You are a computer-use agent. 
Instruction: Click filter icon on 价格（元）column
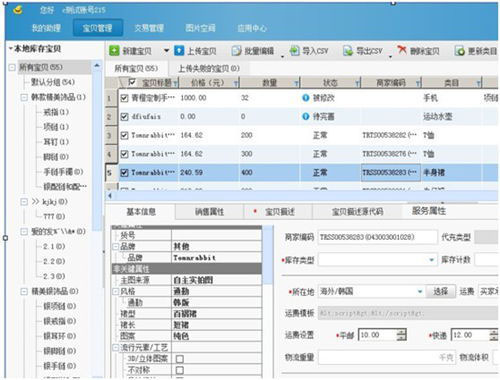(x=236, y=83)
